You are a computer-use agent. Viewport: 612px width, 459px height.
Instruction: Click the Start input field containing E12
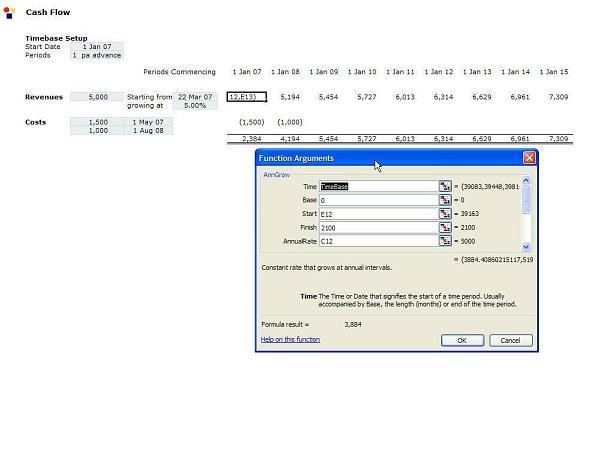(x=379, y=213)
